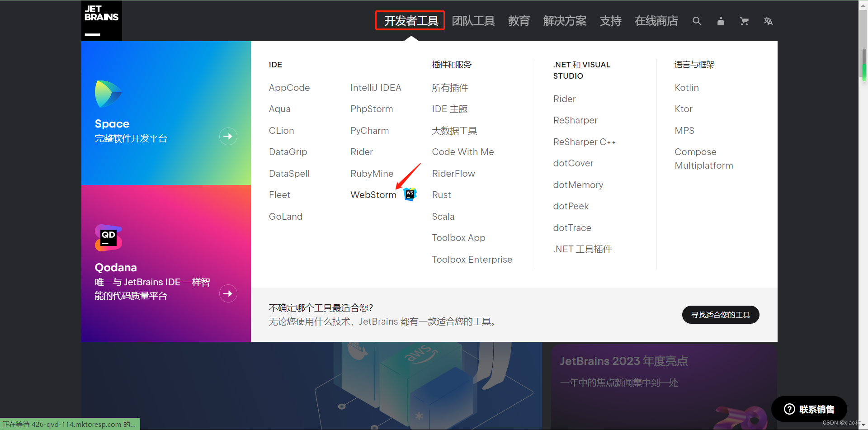This screenshot has width=868, height=430.
Task: Open the shopping cart icon
Action: click(744, 21)
